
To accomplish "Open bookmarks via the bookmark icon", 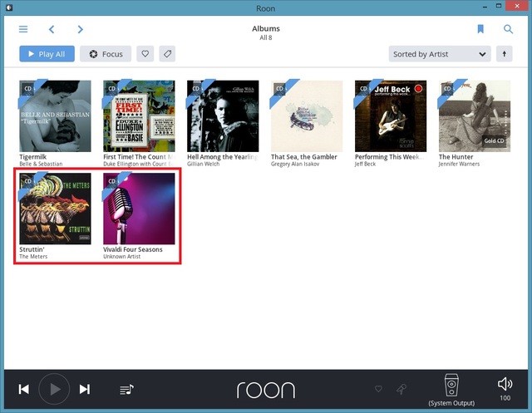I will click(x=480, y=29).
